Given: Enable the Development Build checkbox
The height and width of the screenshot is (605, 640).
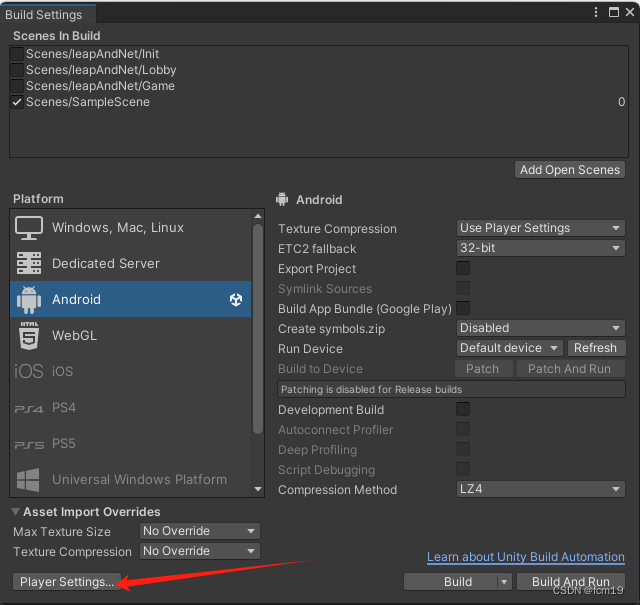Looking at the screenshot, I should [x=463, y=409].
